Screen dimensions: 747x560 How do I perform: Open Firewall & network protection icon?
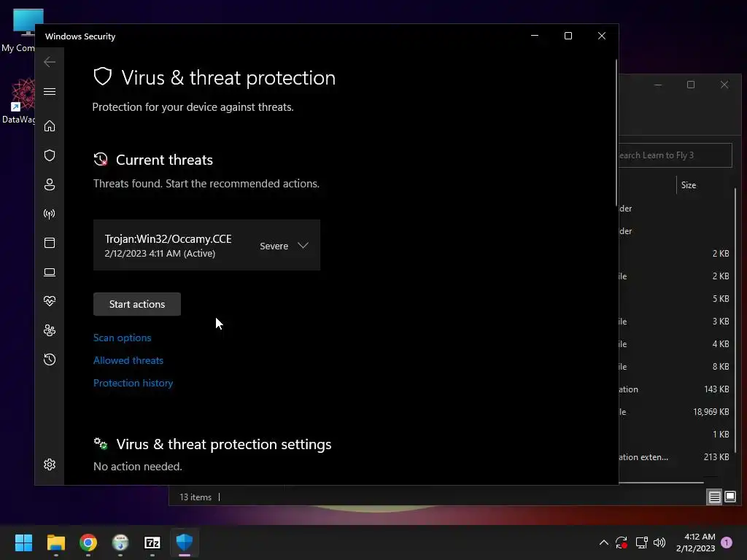point(50,214)
